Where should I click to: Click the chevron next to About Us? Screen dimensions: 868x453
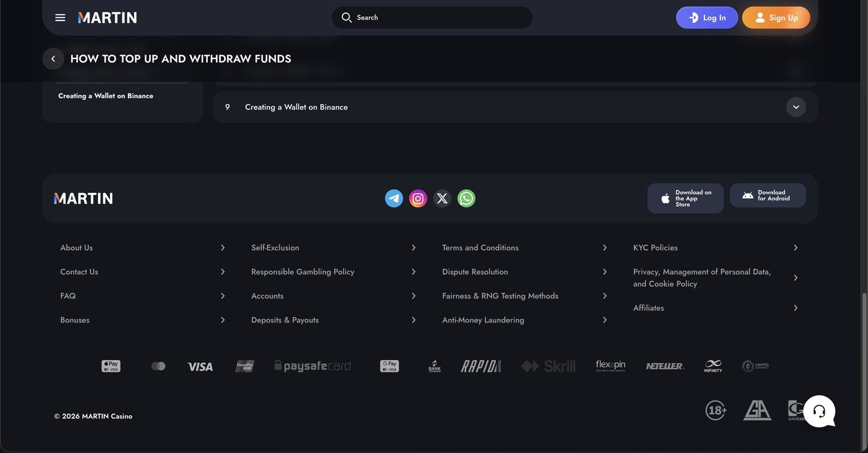click(223, 248)
